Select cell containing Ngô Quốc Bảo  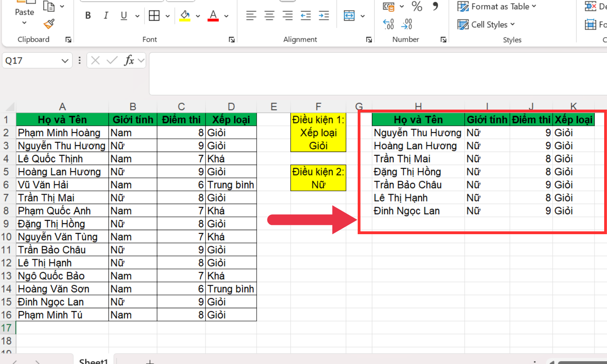pyautogui.click(x=62, y=276)
